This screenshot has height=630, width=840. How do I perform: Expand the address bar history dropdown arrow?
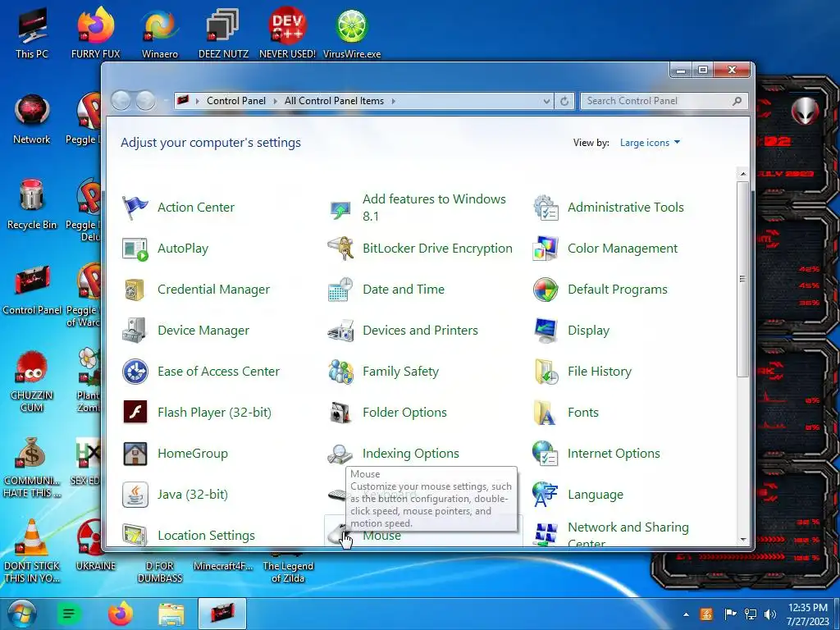coord(546,101)
